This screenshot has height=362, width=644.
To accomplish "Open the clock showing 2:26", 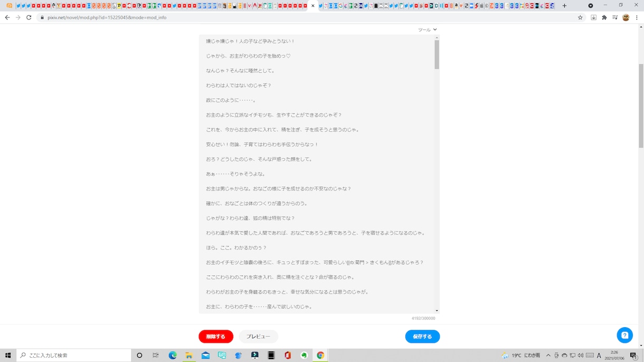I will [614, 355].
